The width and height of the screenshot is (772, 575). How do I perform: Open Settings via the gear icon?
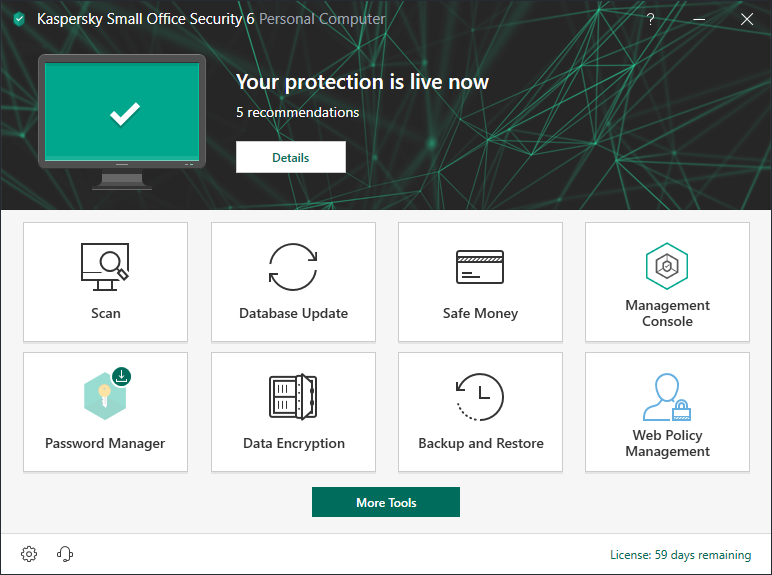[29, 554]
